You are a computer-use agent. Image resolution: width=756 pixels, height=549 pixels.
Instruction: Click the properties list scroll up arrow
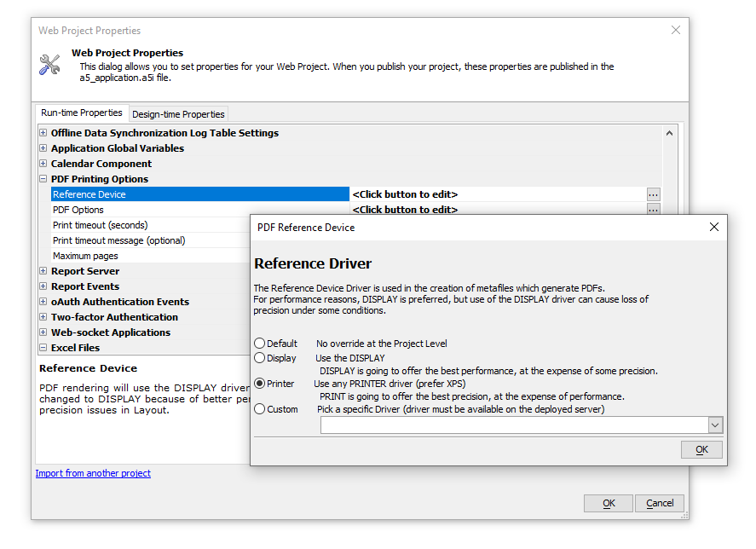[669, 133]
